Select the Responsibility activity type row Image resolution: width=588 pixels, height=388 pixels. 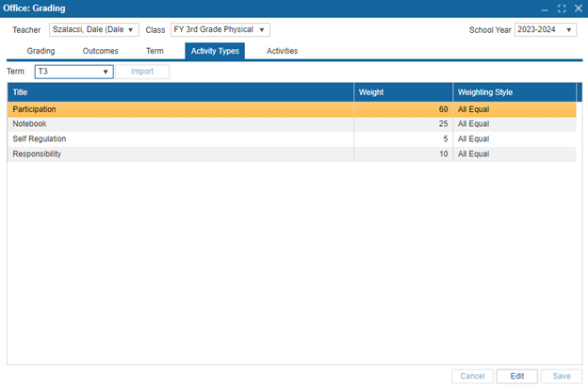pos(180,154)
